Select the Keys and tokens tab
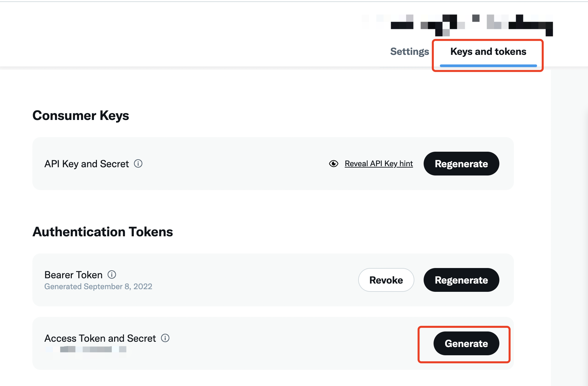The image size is (588, 386). pos(488,52)
